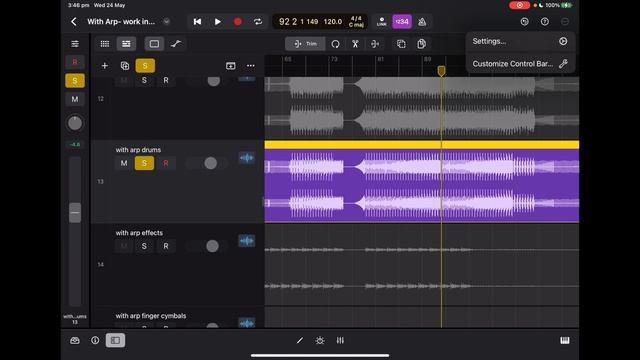Select the Trim tool
Screen dimensions: 640x360
[305, 44]
